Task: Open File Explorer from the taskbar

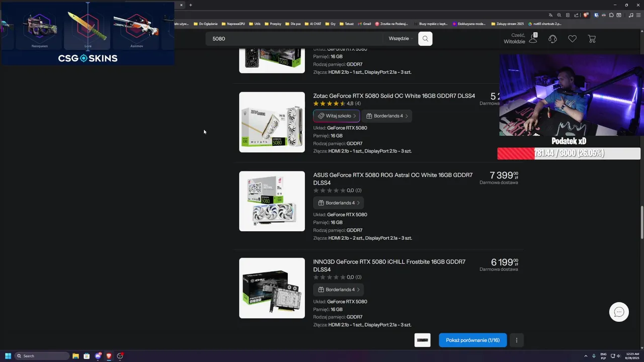Action: point(75,356)
